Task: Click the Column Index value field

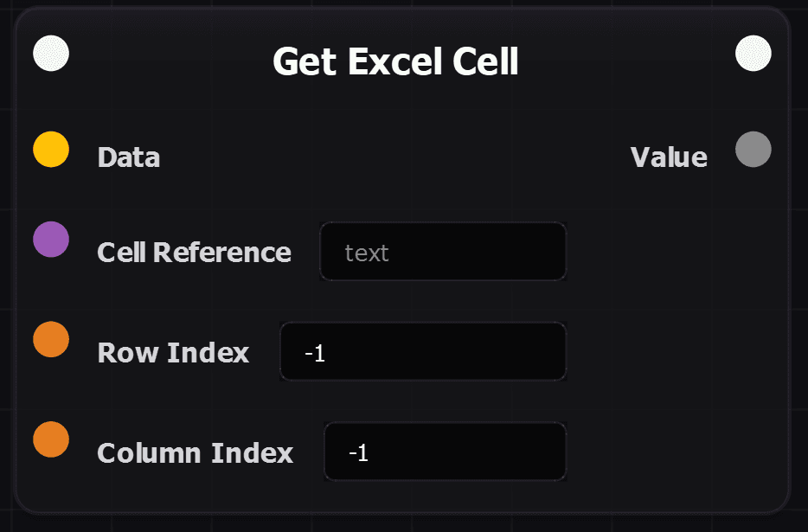Action: pyautogui.click(x=444, y=452)
